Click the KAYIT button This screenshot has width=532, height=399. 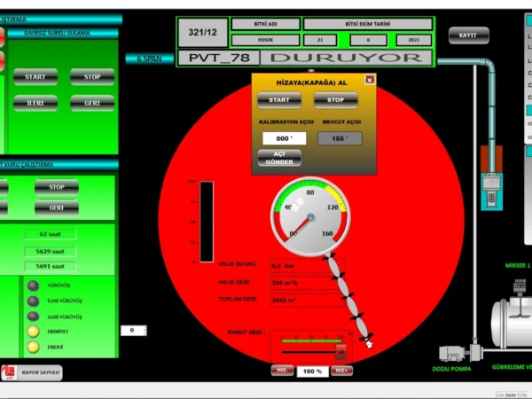click(x=469, y=35)
